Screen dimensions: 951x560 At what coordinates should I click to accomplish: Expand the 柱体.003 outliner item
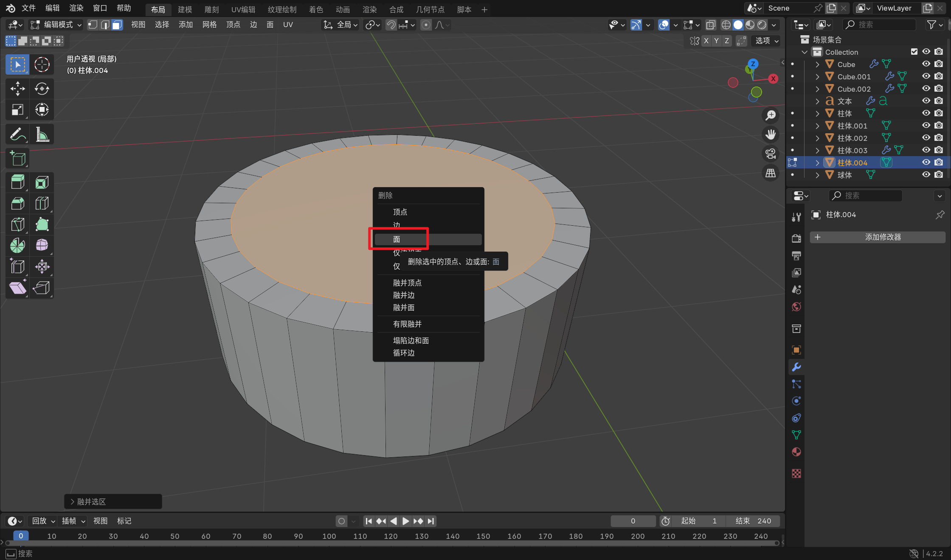click(x=817, y=150)
